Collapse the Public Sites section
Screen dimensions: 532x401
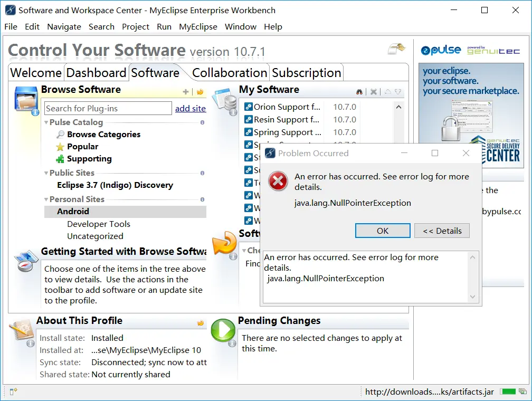46,173
